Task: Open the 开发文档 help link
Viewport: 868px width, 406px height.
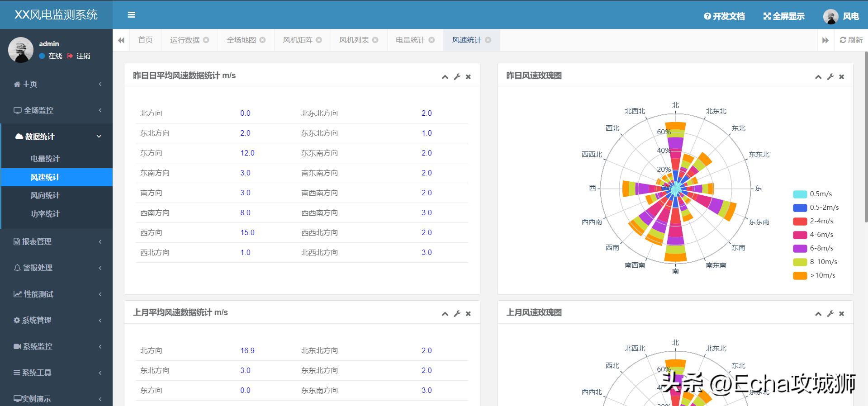Action: pos(724,16)
